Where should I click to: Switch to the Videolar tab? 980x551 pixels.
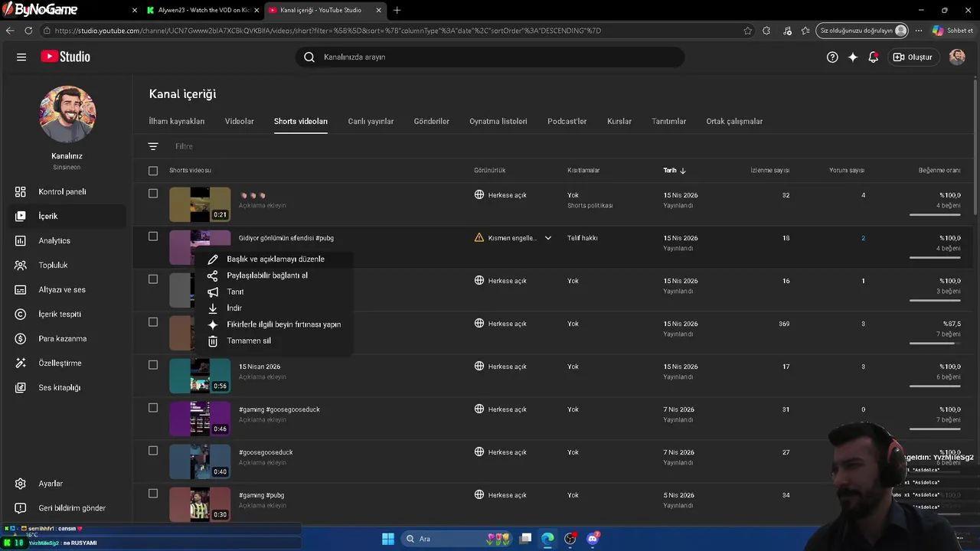point(240,121)
